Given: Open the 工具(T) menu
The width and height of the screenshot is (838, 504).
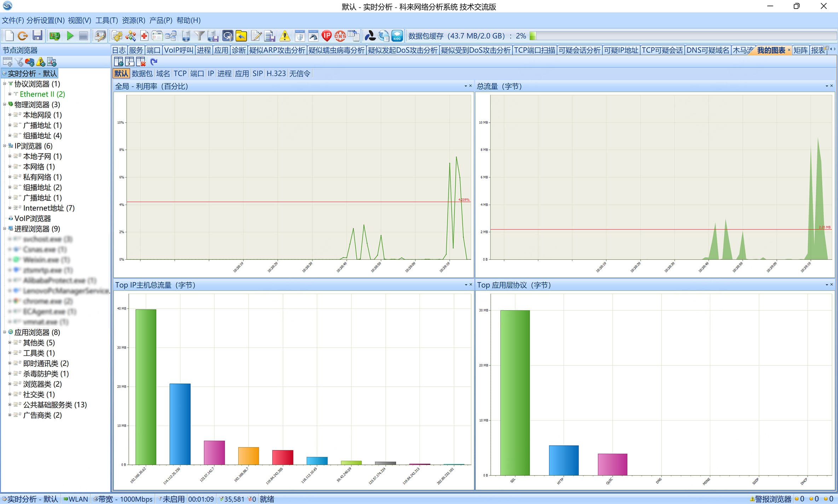Looking at the screenshot, I should click(x=106, y=20).
